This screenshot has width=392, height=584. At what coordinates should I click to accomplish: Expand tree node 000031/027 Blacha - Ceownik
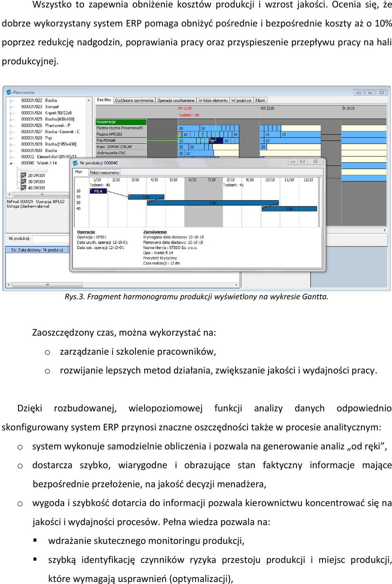11,132
